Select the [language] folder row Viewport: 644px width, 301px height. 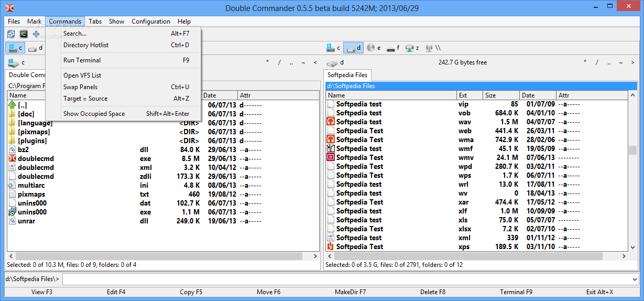click(163, 123)
